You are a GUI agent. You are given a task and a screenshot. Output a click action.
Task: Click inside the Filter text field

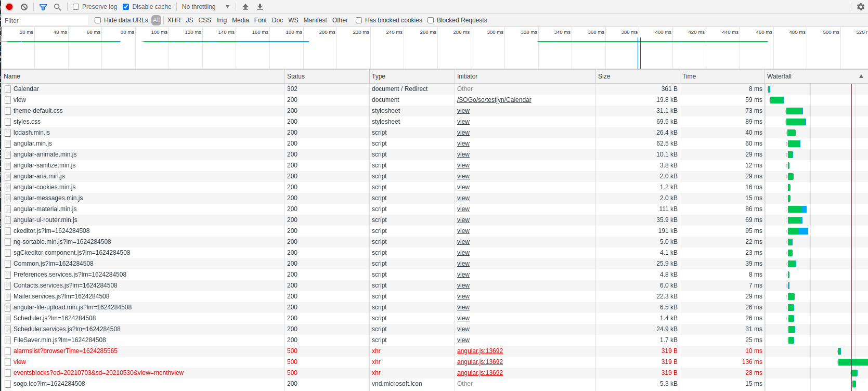[46, 21]
